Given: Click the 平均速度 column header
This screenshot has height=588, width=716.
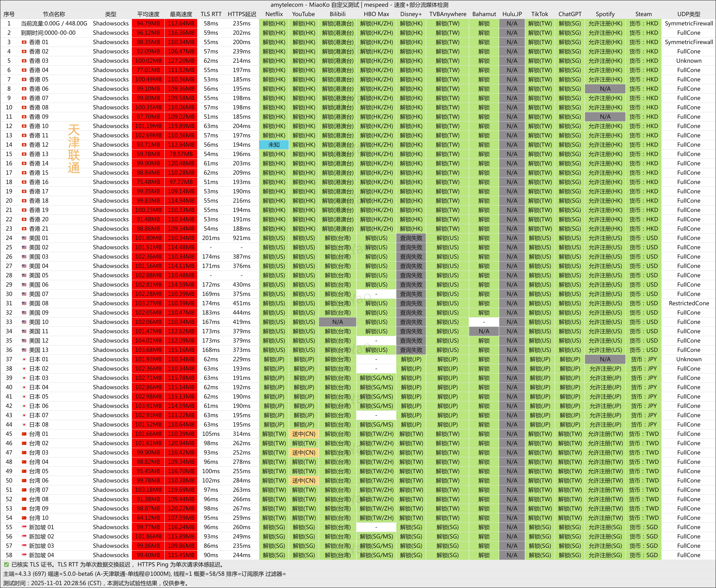Looking at the screenshot, I should (x=148, y=14).
